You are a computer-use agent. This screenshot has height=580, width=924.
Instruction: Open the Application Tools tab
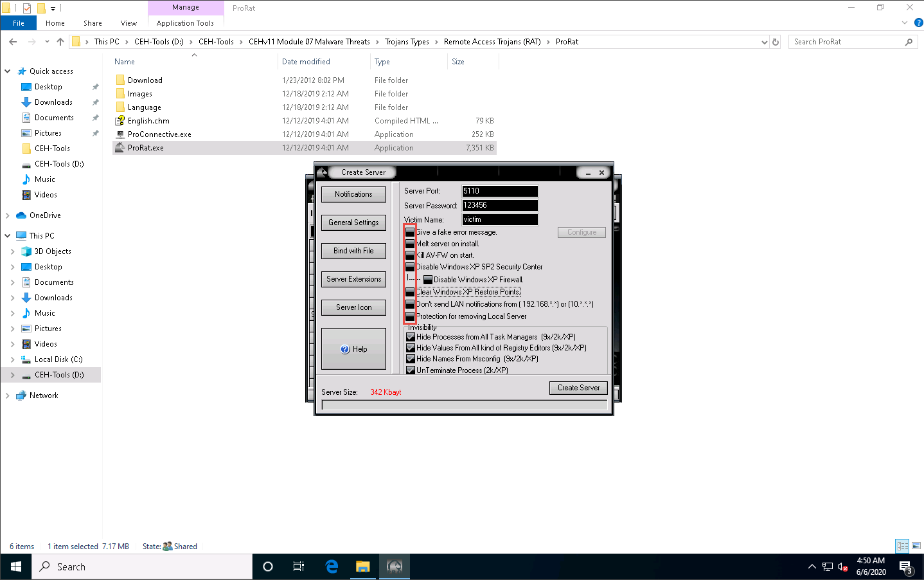tap(185, 23)
